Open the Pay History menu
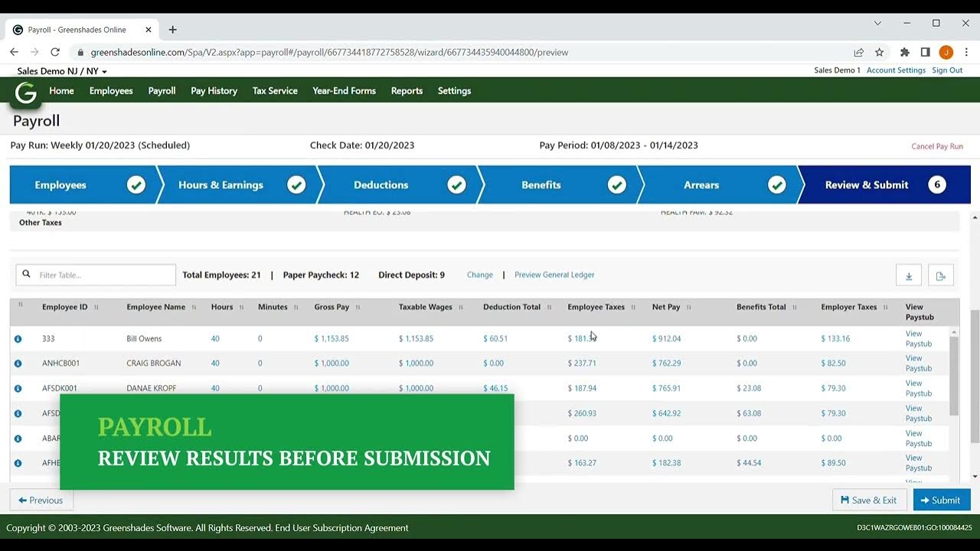 click(x=214, y=91)
